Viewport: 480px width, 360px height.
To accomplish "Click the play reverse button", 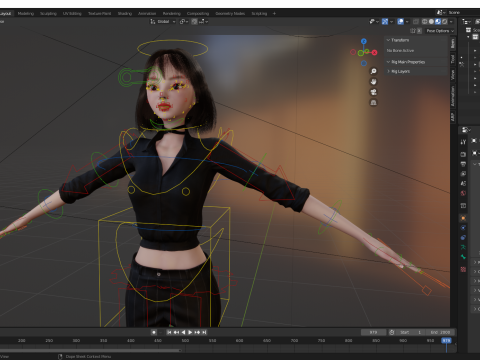I will [x=183, y=332].
